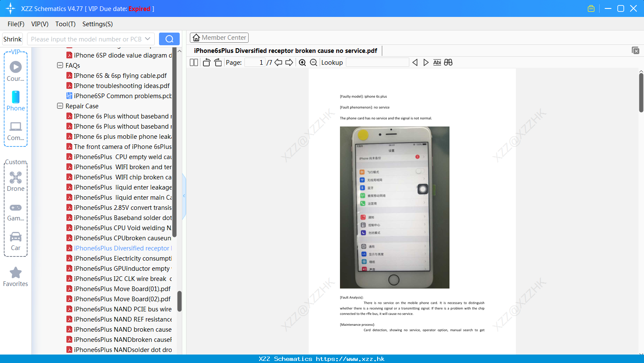
Task: Go to the next PDF page
Action: pyautogui.click(x=289, y=63)
